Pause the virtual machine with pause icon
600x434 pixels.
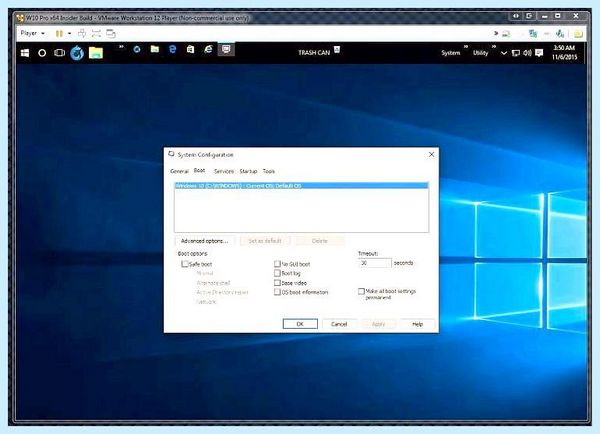59,34
